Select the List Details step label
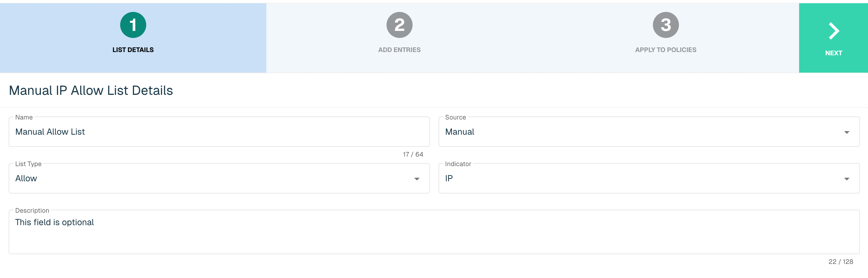 tap(133, 50)
